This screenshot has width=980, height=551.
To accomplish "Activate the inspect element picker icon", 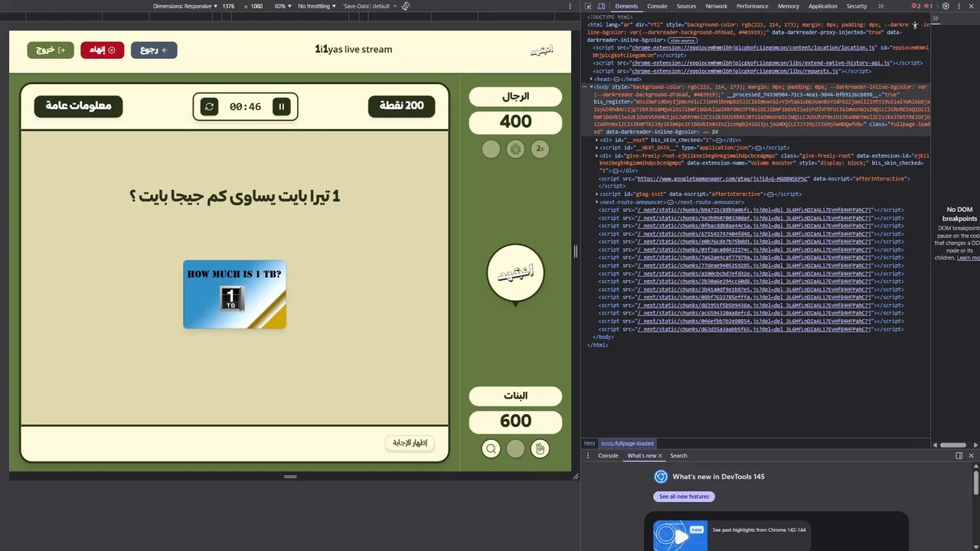I will point(588,6).
